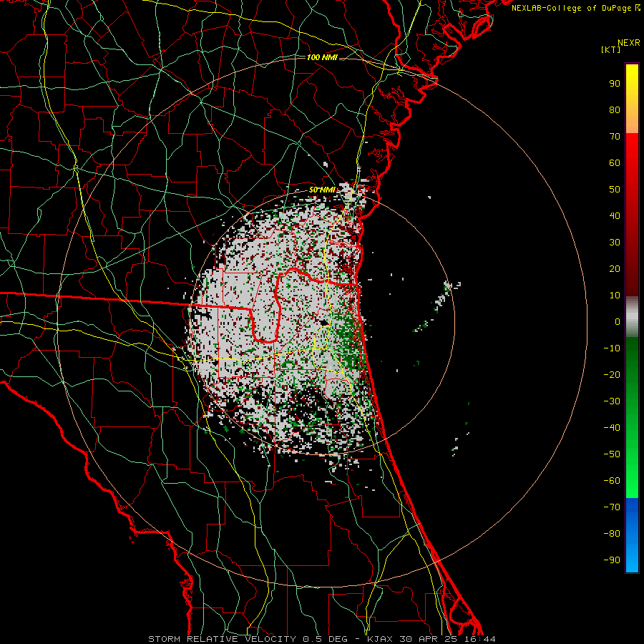This screenshot has width=644, height=644.
Task: Click the NEXR label near color bar
Action: [x=629, y=43]
